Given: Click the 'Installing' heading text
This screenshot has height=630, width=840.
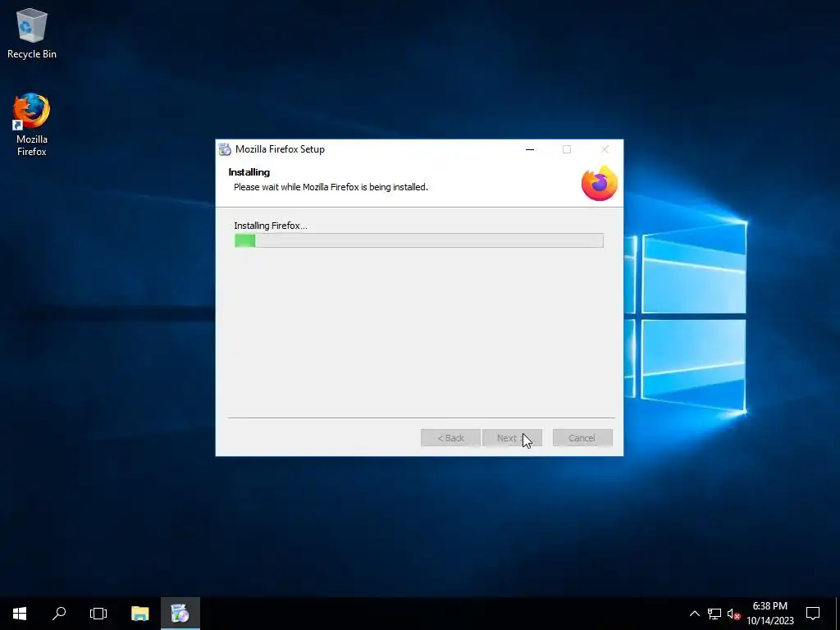Looking at the screenshot, I should coord(249,172).
